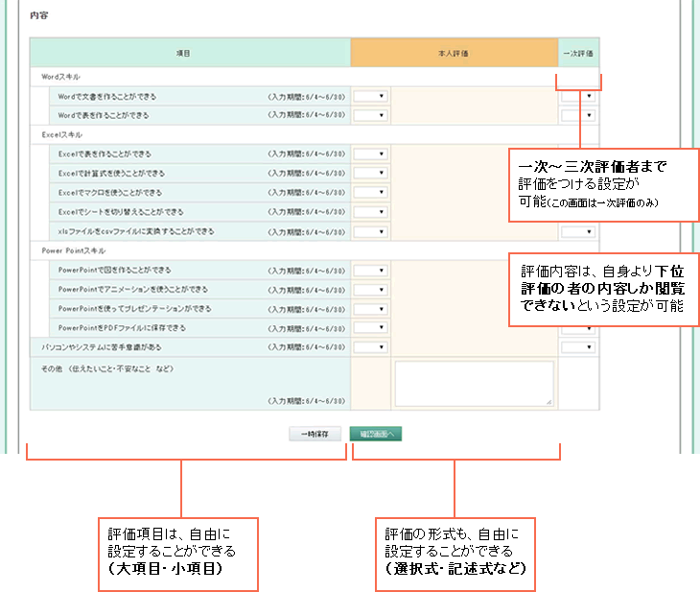Click the 一時保存 button
This screenshot has width=700, height=592.
pos(315,434)
